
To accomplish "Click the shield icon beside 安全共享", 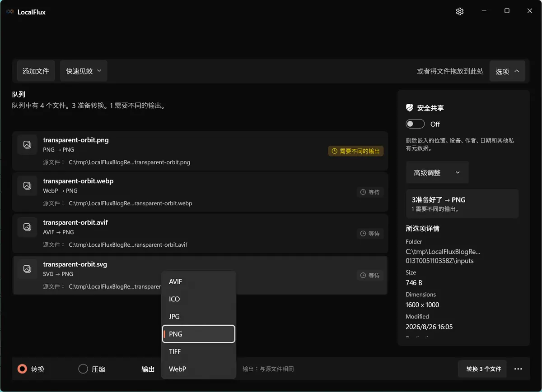I will pos(410,108).
